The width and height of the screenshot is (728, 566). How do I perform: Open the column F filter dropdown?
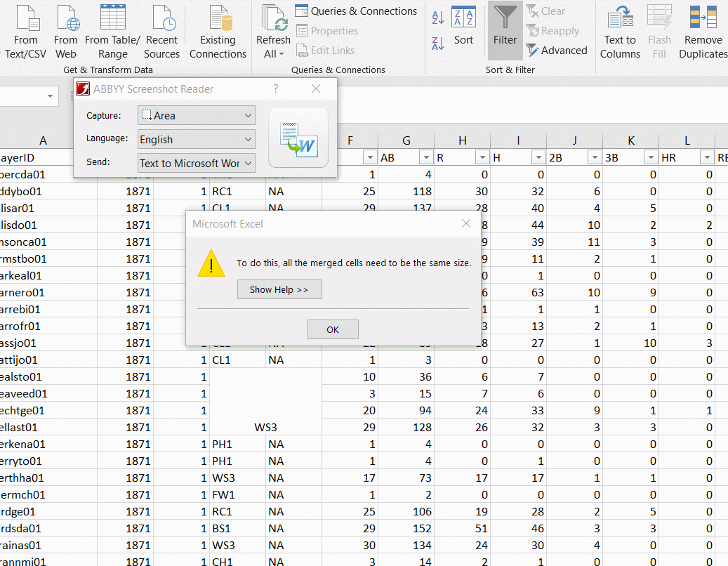370,157
